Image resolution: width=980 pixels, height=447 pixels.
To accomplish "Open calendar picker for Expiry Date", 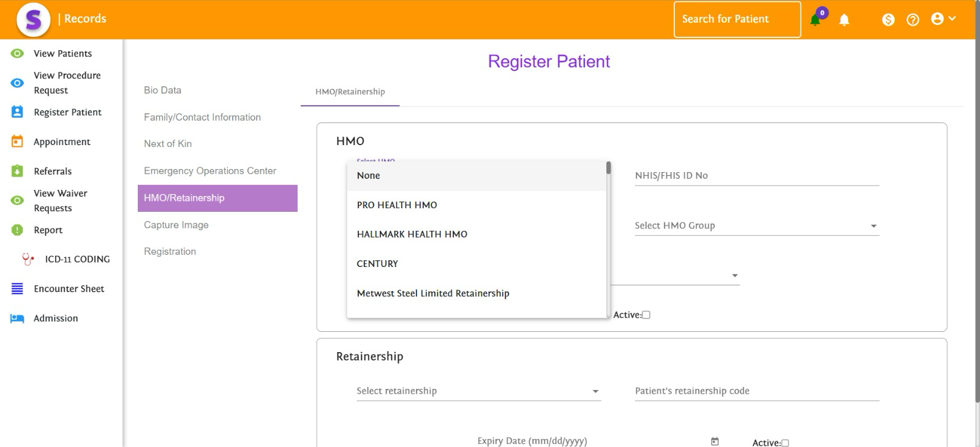I will (x=715, y=441).
